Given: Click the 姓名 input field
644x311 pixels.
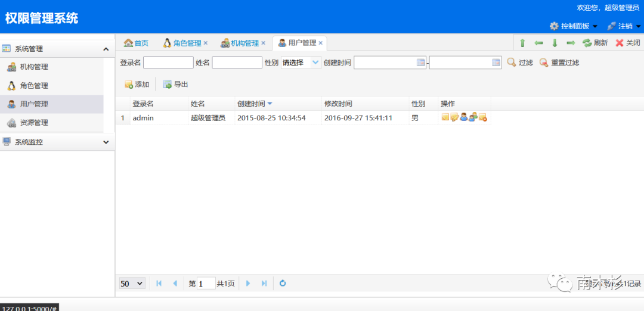Looking at the screenshot, I should [237, 63].
